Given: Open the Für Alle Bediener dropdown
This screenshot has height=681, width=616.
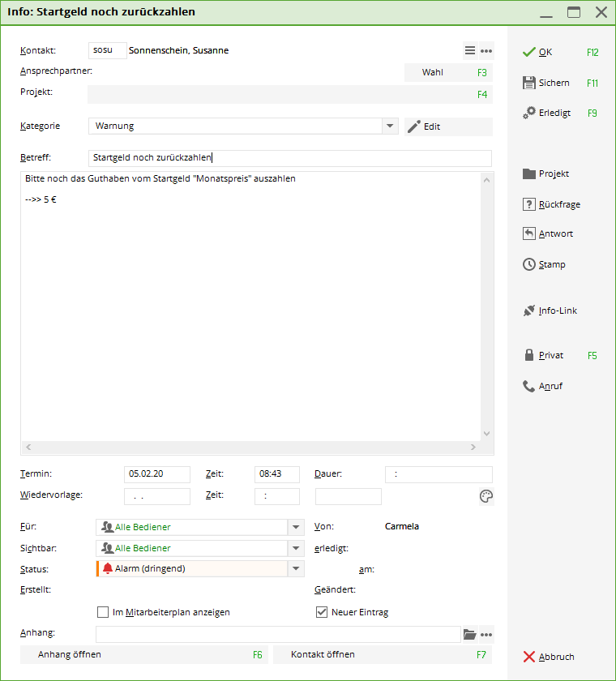Looking at the screenshot, I should coord(296,527).
